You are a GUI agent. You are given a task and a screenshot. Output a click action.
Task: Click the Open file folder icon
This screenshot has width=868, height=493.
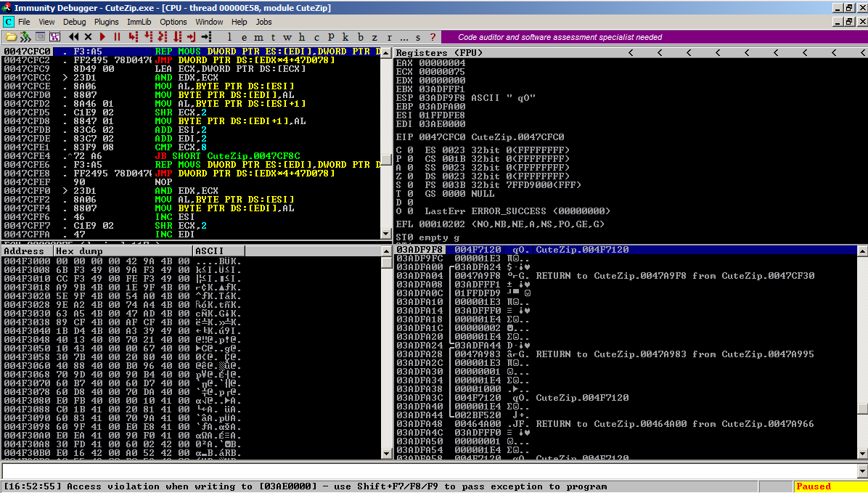[11, 36]
